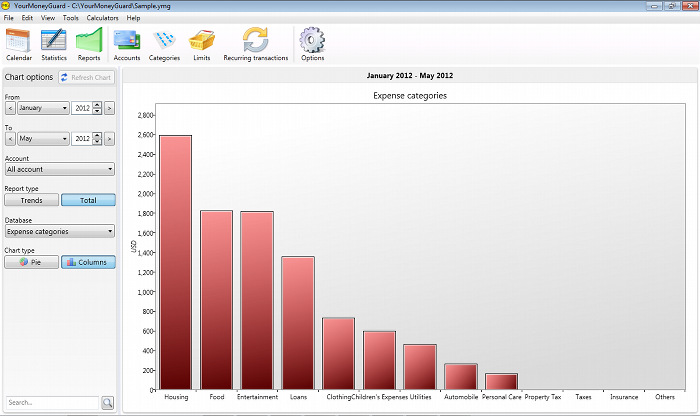Click the From year field 2012

pos(82,108)
